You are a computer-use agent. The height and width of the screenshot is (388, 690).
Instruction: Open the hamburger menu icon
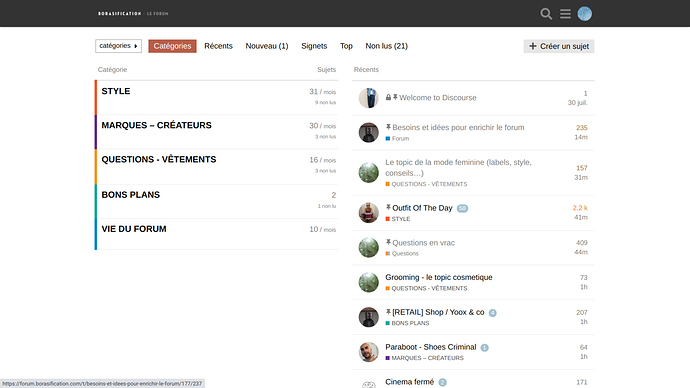point(565,14)
